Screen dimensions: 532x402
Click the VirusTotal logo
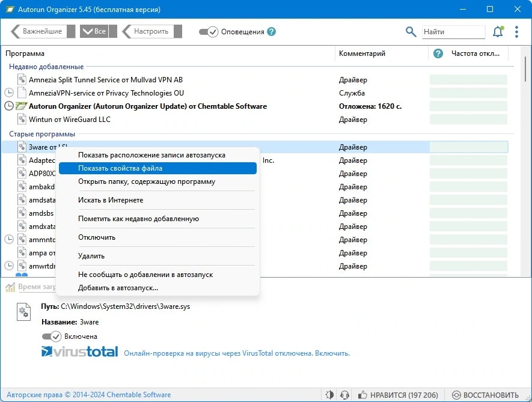click(80, 352)
